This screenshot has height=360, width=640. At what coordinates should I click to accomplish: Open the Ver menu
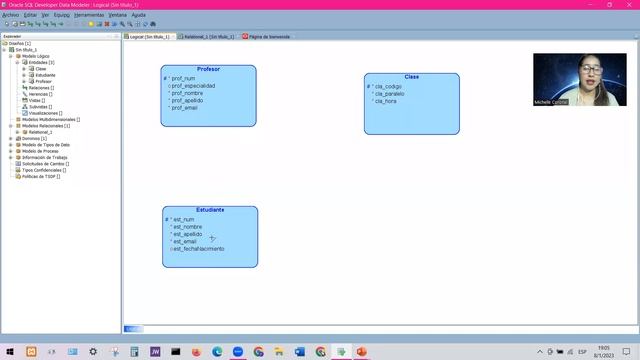click(x=45, y=15)
